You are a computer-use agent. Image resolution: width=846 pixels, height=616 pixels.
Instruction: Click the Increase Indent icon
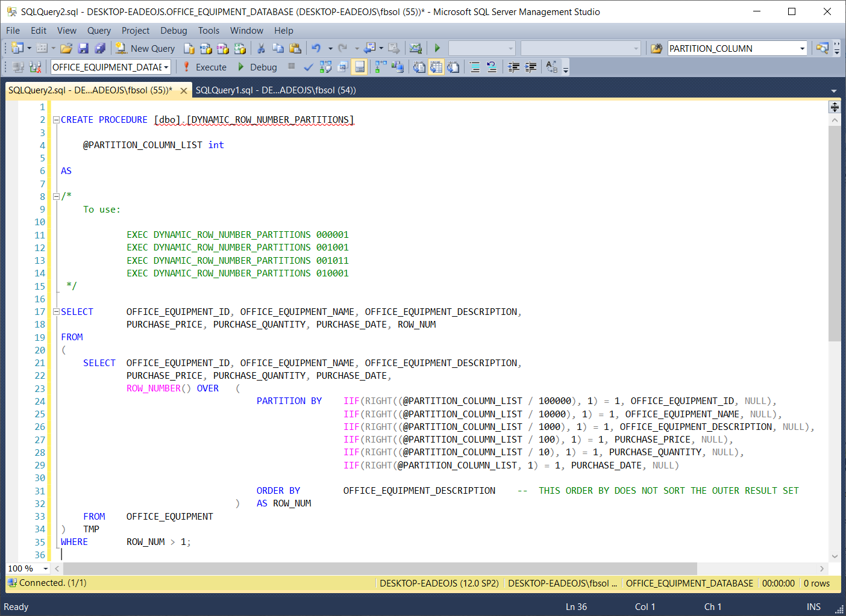point(531,67)
